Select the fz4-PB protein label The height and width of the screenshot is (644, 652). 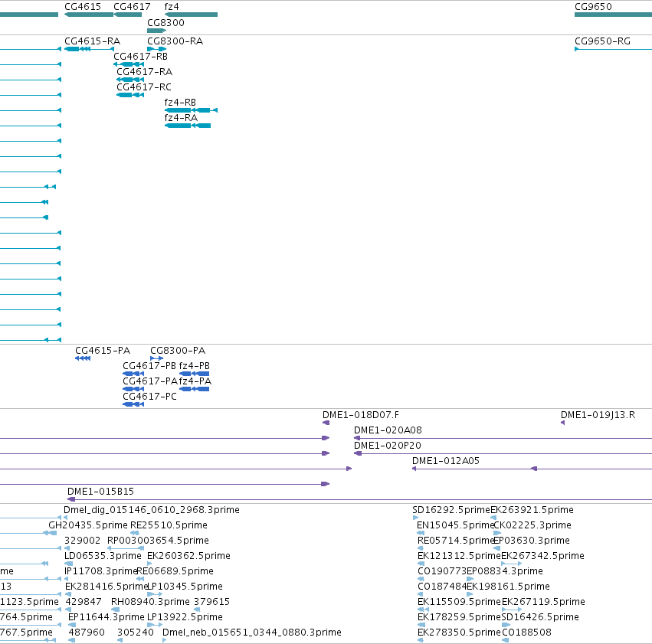[x=194, y=366]
